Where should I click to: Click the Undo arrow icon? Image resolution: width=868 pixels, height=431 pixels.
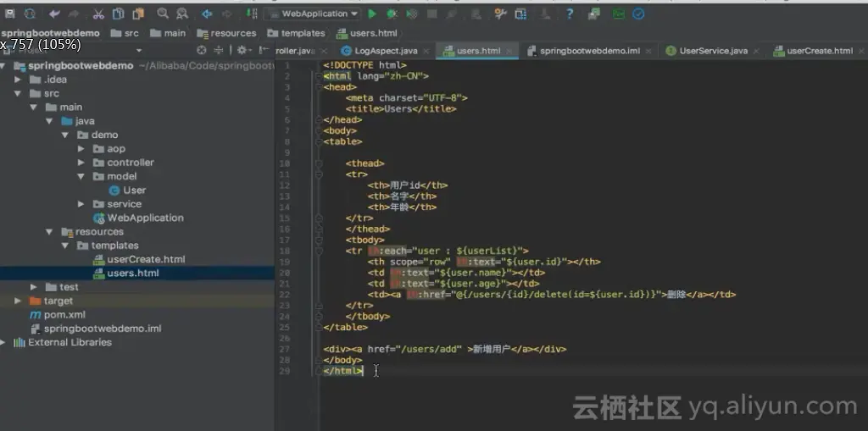54,14
